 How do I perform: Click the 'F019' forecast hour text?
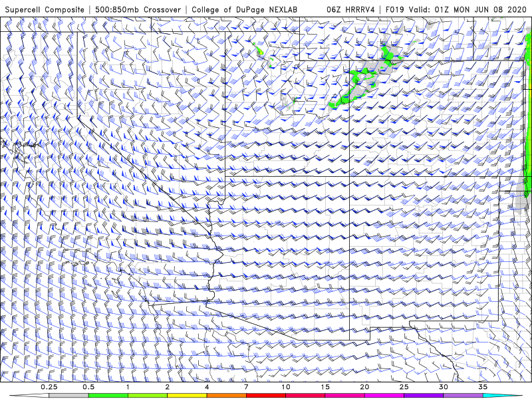point(394,9)
